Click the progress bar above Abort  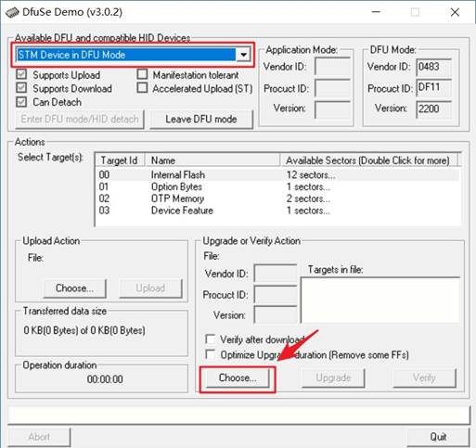click(x=238, y=416)
